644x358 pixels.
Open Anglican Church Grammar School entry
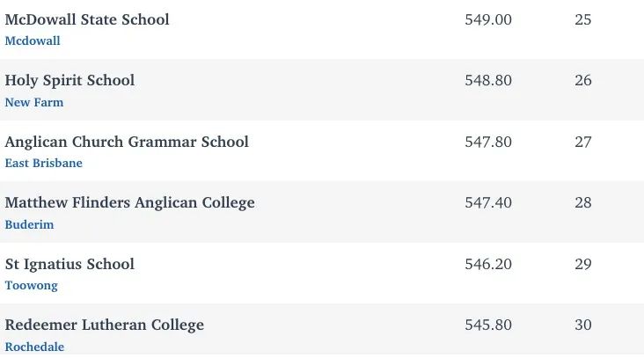coord(127,142)
